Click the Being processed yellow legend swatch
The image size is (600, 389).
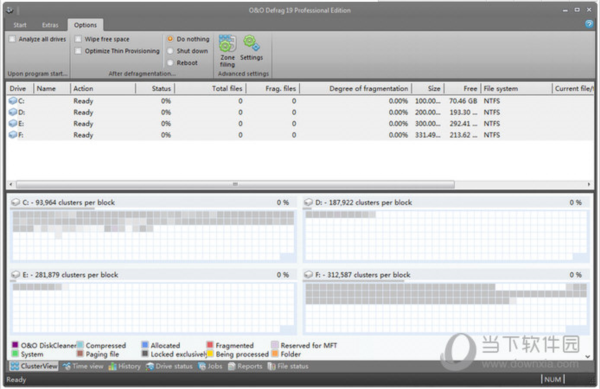(x=210, y=354)
